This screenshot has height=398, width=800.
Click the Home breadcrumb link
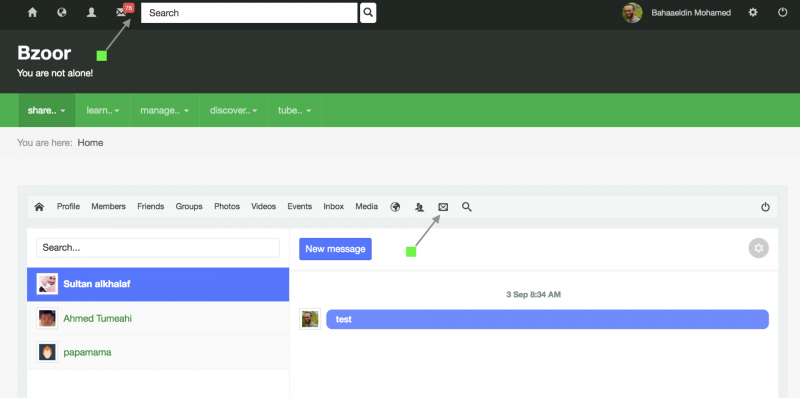[x=90, y=143]
